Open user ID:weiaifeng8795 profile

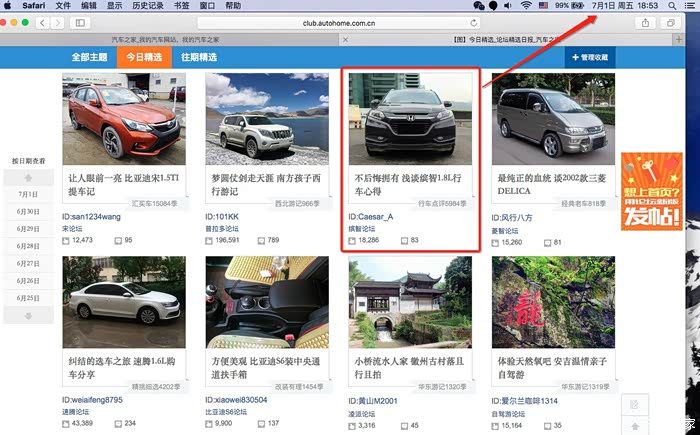point(92,400)
